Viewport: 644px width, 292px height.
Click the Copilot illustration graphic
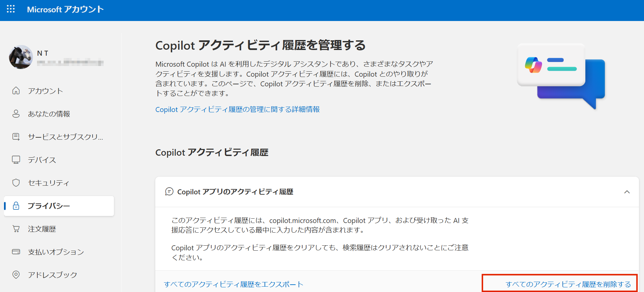pos(561,76)
